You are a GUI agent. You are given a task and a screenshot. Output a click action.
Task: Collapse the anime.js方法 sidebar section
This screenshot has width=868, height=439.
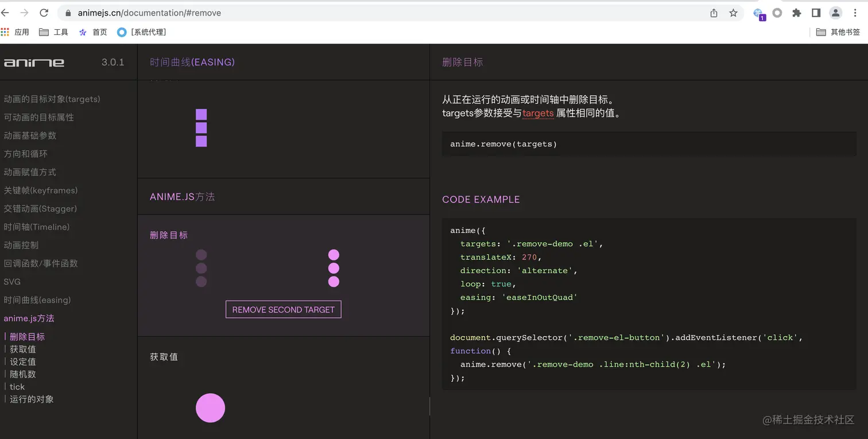(x=29, y=318)
